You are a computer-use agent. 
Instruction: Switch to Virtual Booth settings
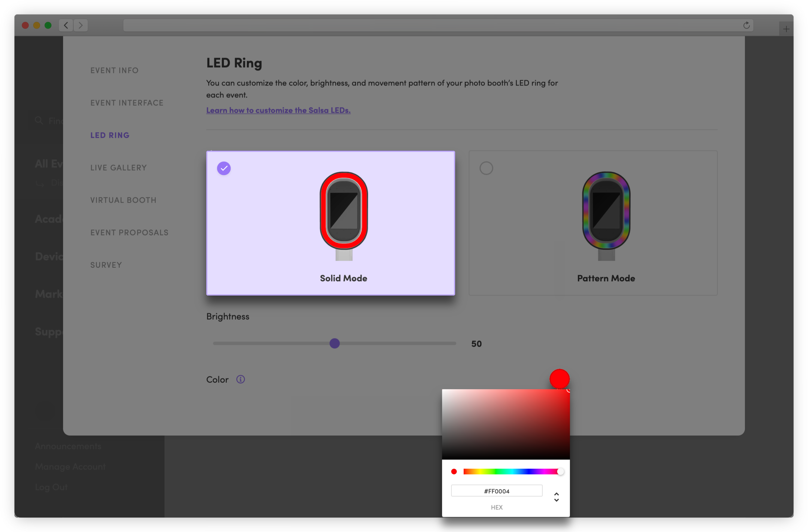pyautogui.click(x=123, y=200)
